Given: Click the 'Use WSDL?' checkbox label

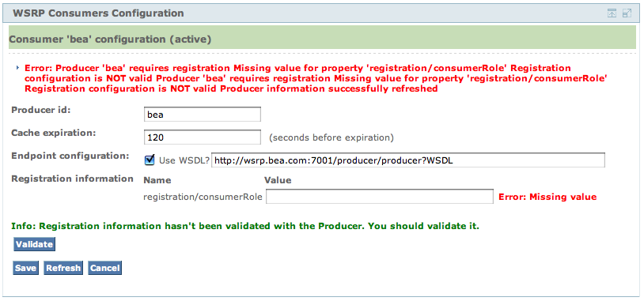Looking at the screenshot, I should 184,160.
